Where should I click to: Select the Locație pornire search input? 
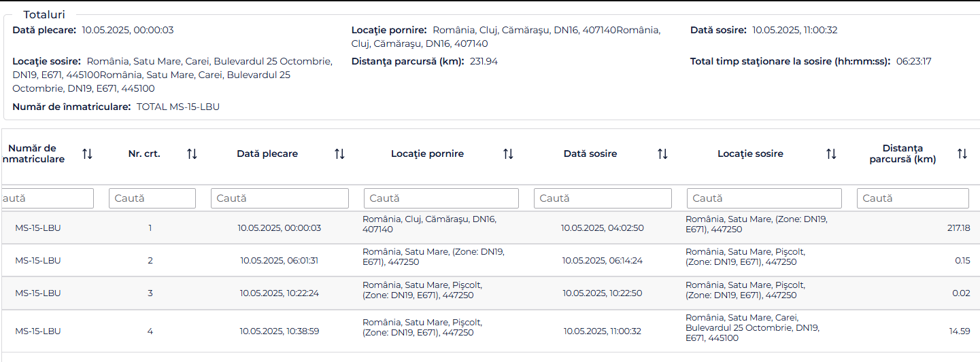tap(441, 198)
